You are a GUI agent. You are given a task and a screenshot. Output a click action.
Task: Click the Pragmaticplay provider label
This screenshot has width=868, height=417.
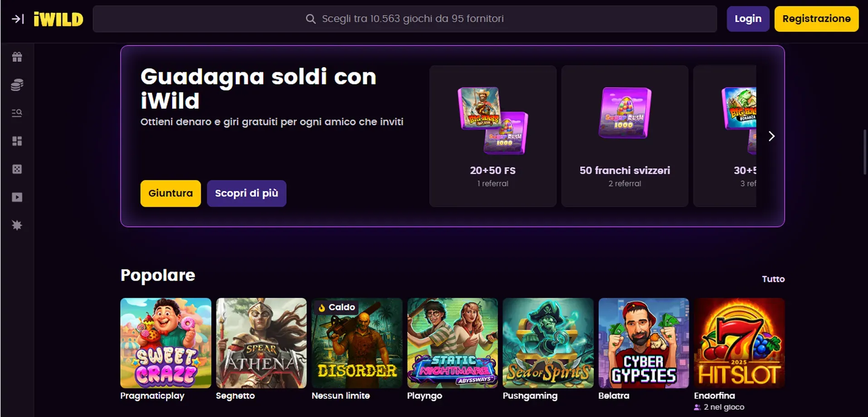point(152,396)
